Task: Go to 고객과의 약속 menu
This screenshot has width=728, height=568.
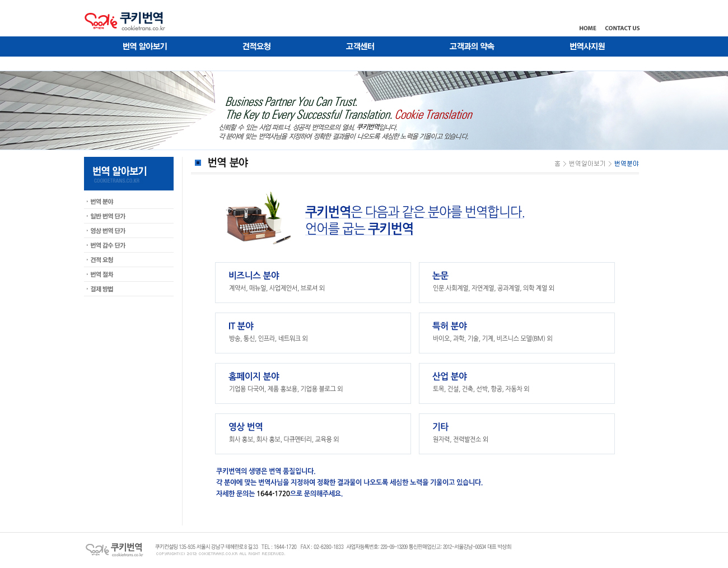Action: 472,46
